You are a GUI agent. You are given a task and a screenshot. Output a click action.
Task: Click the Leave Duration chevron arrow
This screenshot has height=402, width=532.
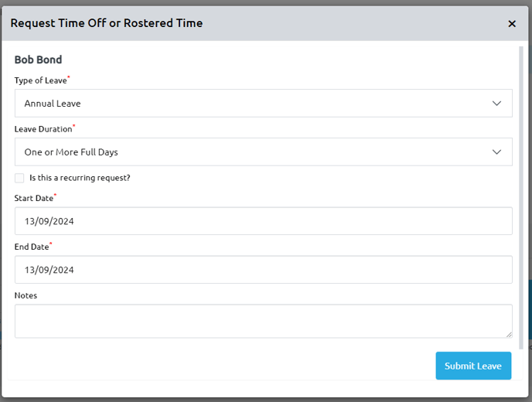click(x=496, y=152)
